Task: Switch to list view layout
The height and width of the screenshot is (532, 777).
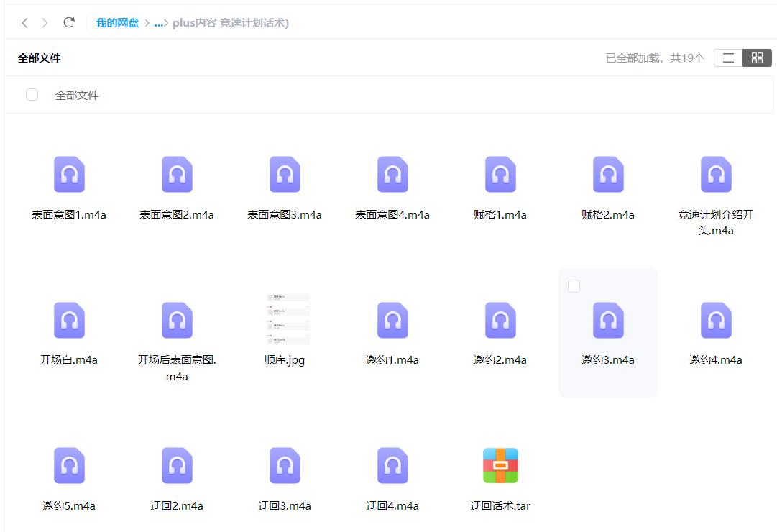Action: point(728,58)
